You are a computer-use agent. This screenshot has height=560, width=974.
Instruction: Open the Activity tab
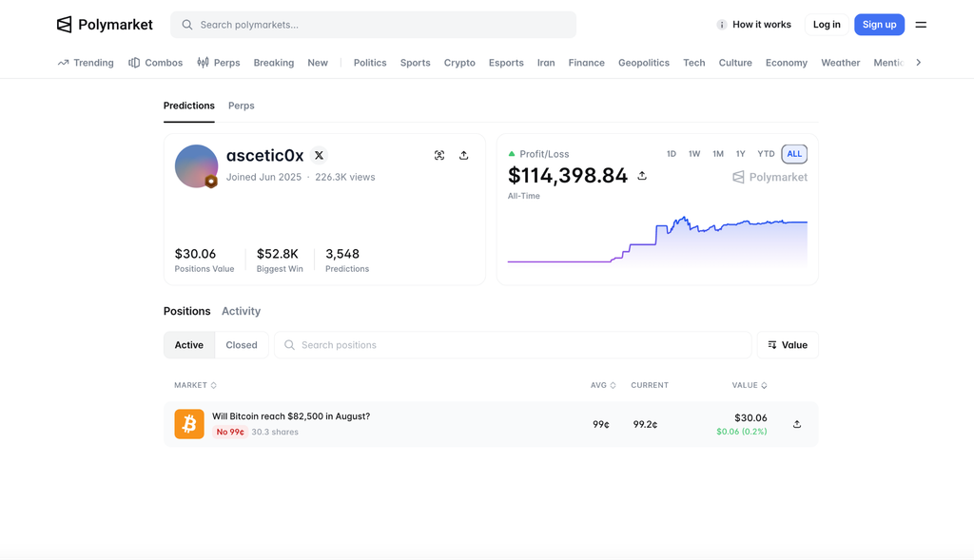pos(241,311)
